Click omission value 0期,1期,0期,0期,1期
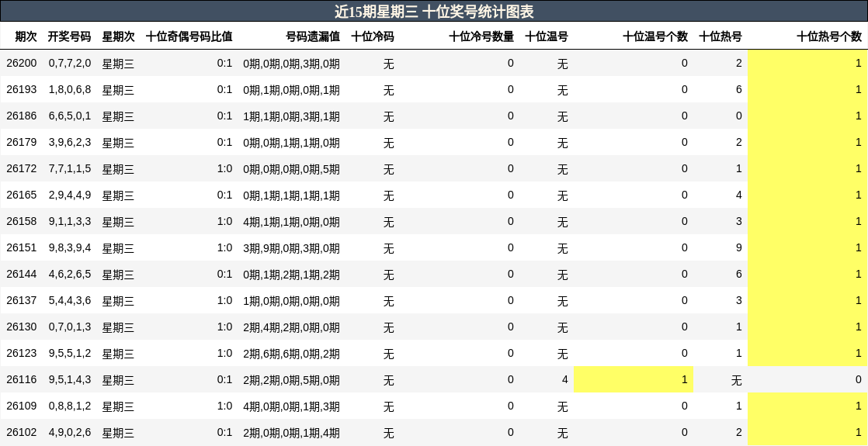868x446 pixels. click(292, 90)
